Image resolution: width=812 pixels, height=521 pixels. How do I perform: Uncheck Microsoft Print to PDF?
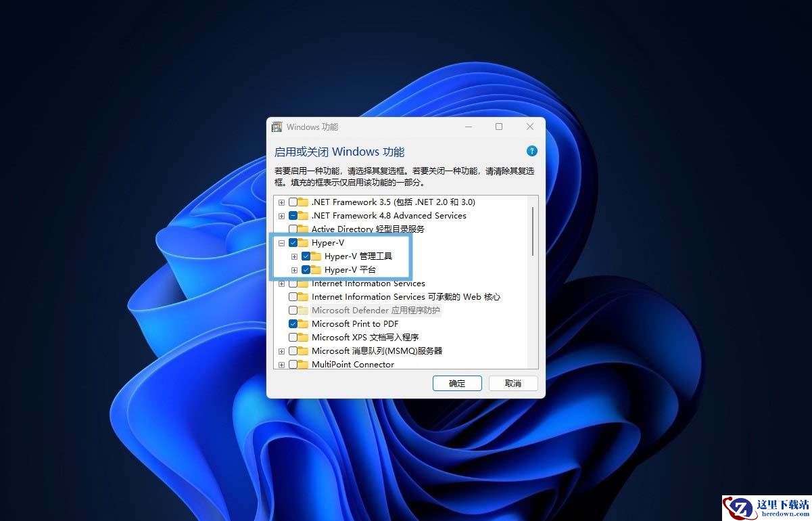[293, 323]
